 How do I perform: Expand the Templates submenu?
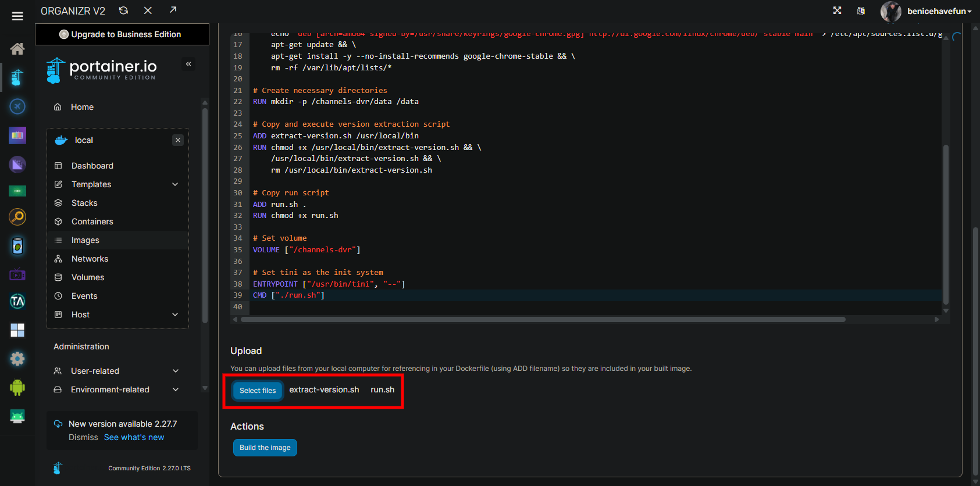175,184
